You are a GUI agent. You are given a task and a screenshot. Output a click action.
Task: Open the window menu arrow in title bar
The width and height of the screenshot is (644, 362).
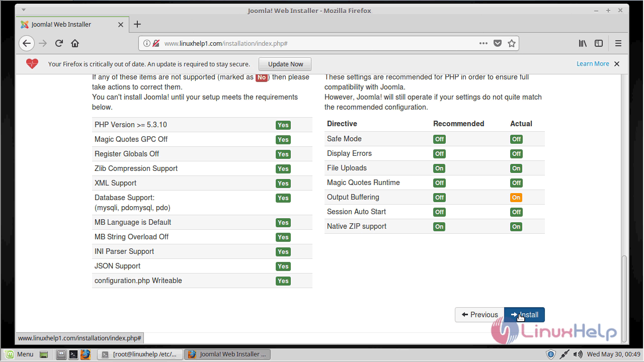24,10
